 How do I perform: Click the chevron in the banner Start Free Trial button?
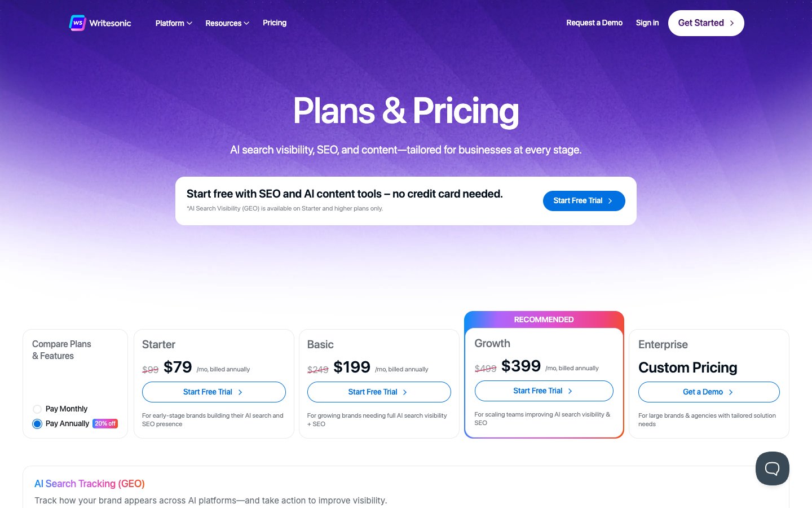click(610, 201)
